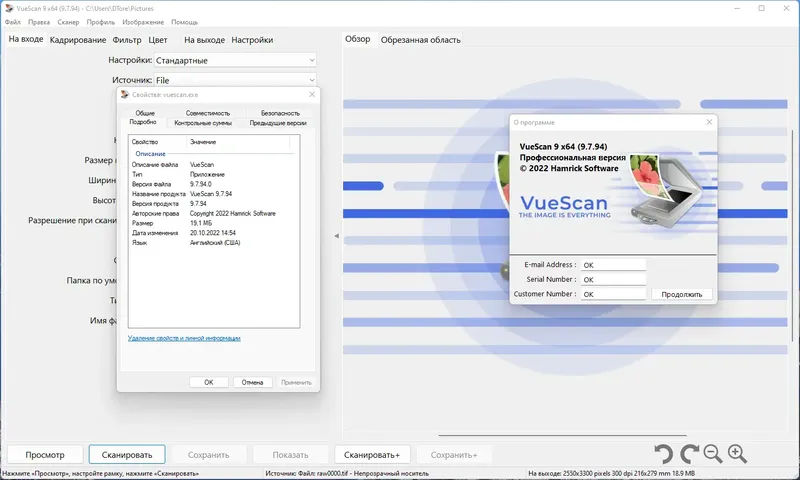Screen dimensions: 800x480
Task: Click Продолжить in About dialog
Action: click(682, 294)
